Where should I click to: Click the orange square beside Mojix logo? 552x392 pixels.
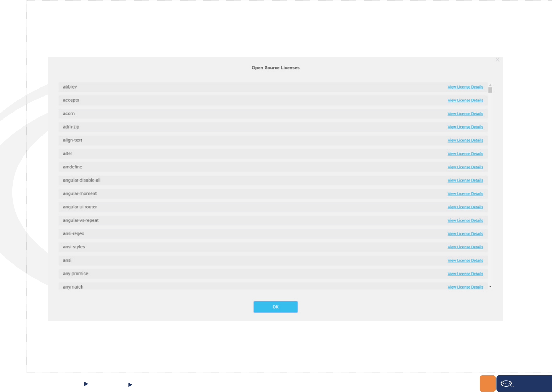[x=487, y=383]
